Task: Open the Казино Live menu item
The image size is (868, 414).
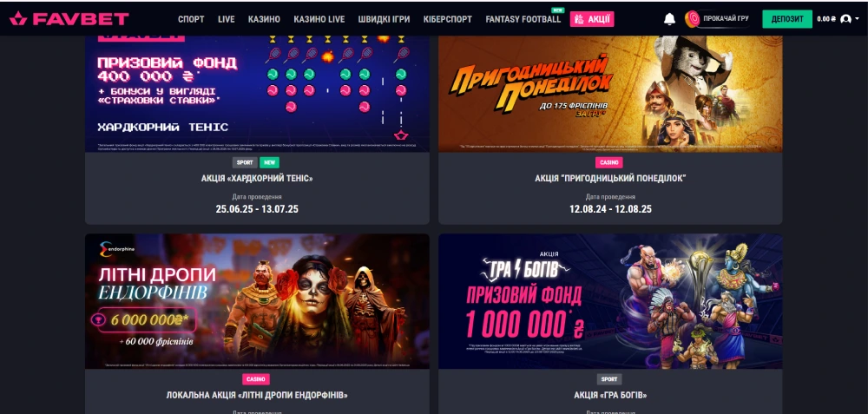Action: (x=319, y=19)
